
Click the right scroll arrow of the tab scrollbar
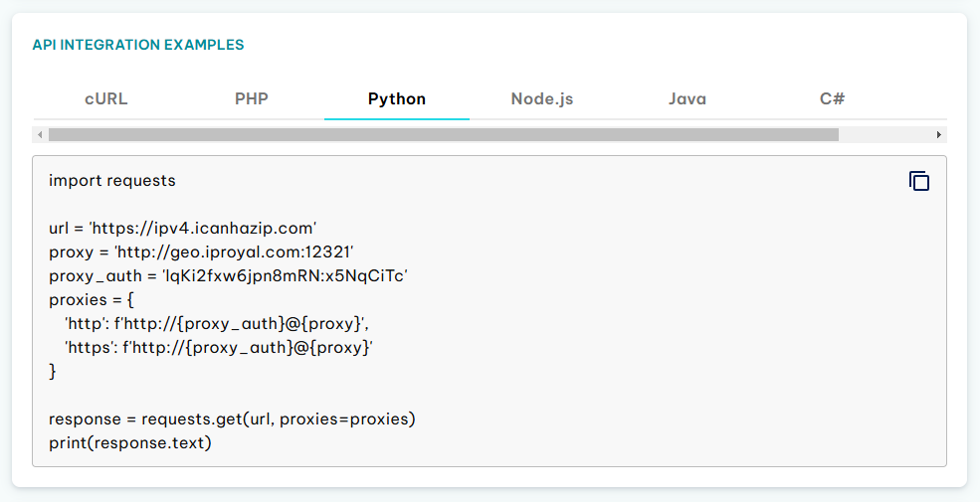(x=939, y=135)
